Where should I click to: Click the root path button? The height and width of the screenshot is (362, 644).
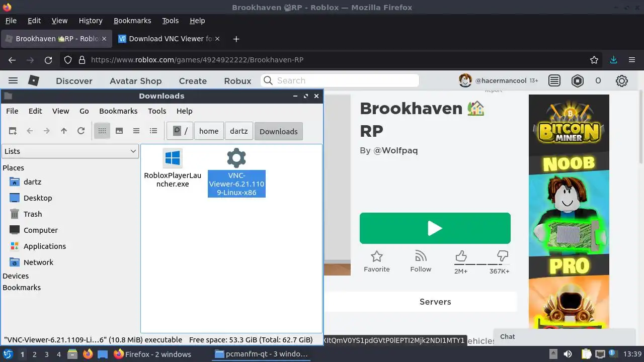coord(180,131)
